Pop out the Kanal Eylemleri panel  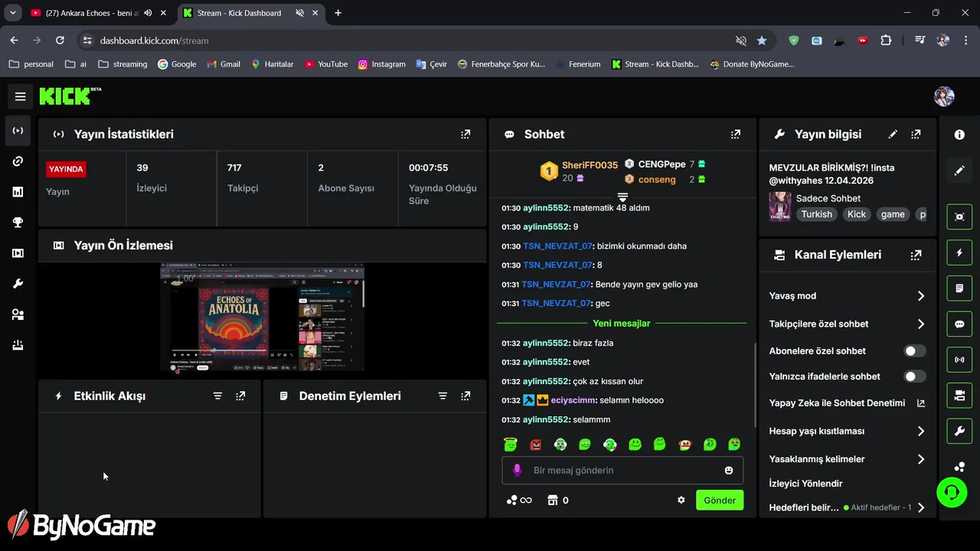point(916,255)
